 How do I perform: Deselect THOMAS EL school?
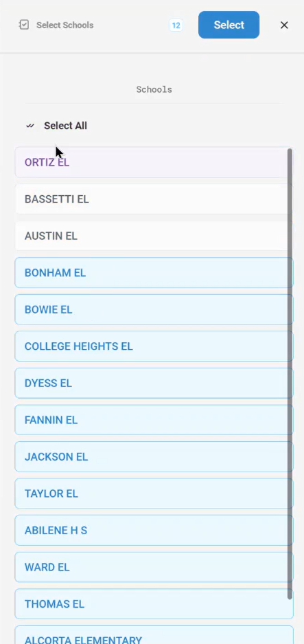(154, 603)
